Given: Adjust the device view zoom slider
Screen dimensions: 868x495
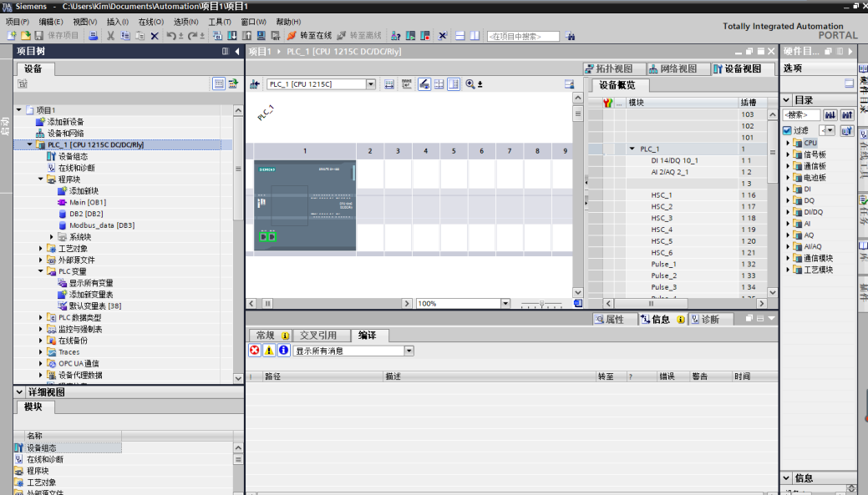Looking at the screenshot, I should coord(541,304).
